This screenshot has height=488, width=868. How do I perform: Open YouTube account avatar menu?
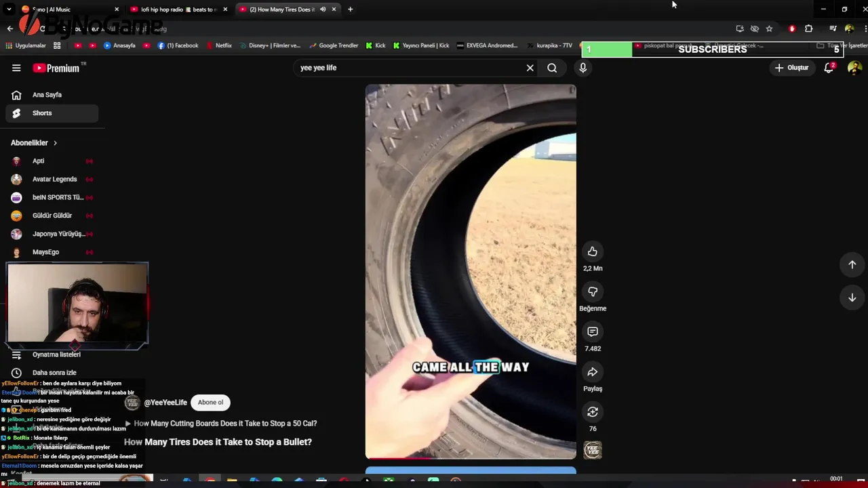click(x=854, y=68)
